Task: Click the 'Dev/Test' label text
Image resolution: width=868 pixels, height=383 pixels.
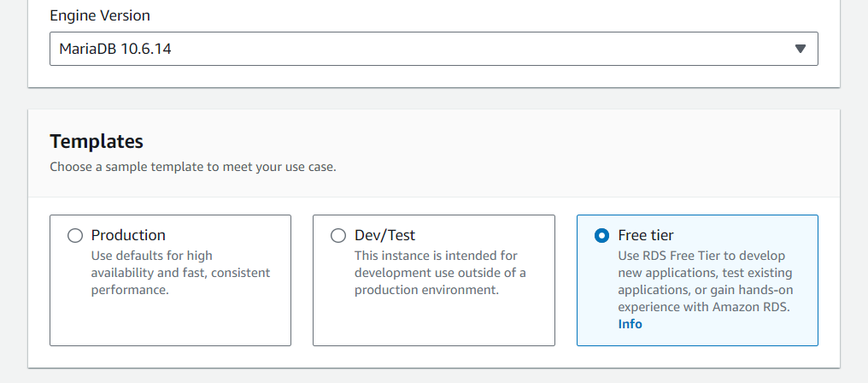Action: 384,235
